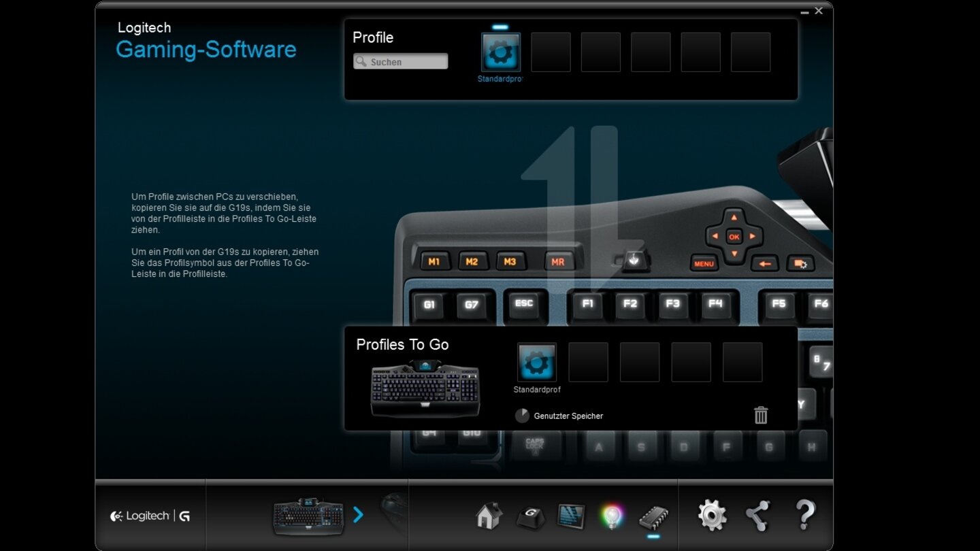Screen dimensions: 980x551
Task: Open the G-key customization icon
Action: (x=530, y=517)
